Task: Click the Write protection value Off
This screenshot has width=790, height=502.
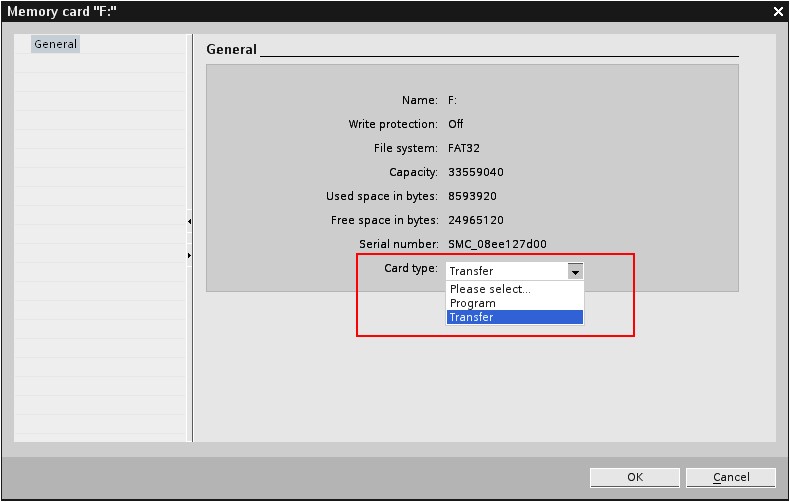Action: 456,124
